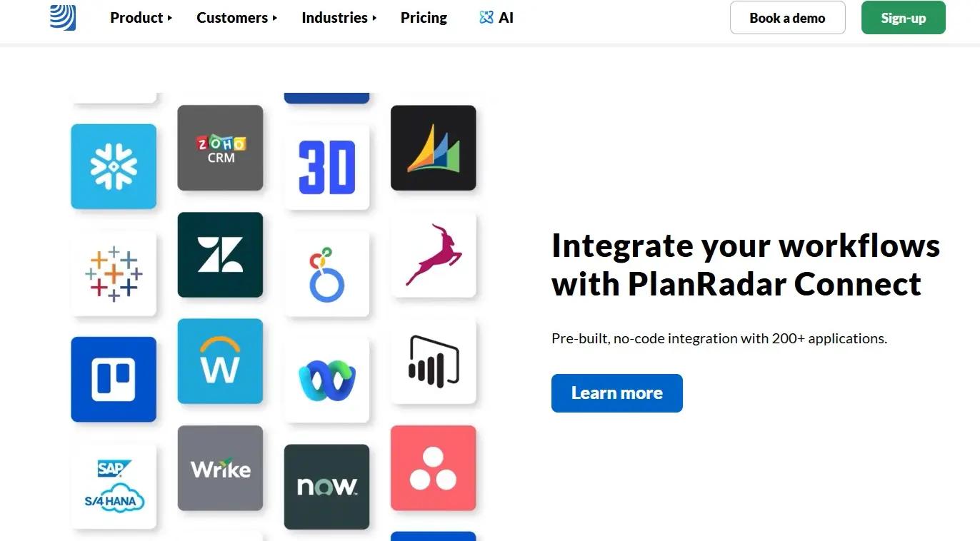Click the blue Learn more button
This screenshot has width=980, height=541.
click(x=617, y=393)
